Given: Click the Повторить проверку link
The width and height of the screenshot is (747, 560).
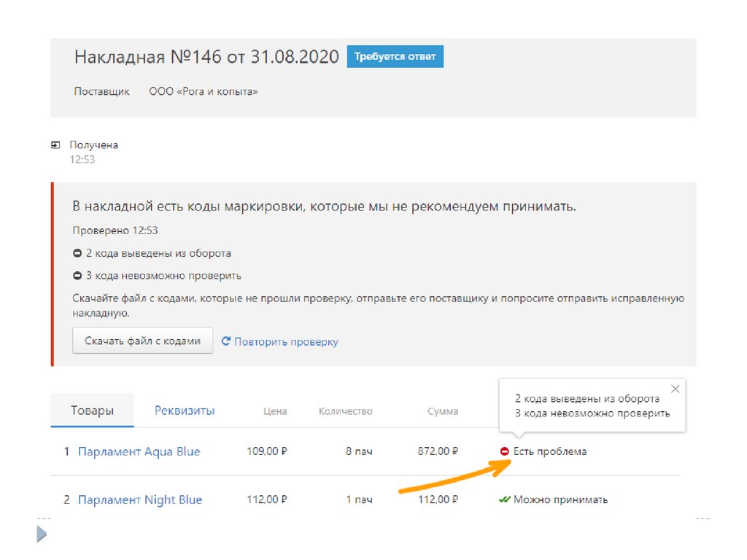Looking at the screenshot, I should click(x=286, y=342).
